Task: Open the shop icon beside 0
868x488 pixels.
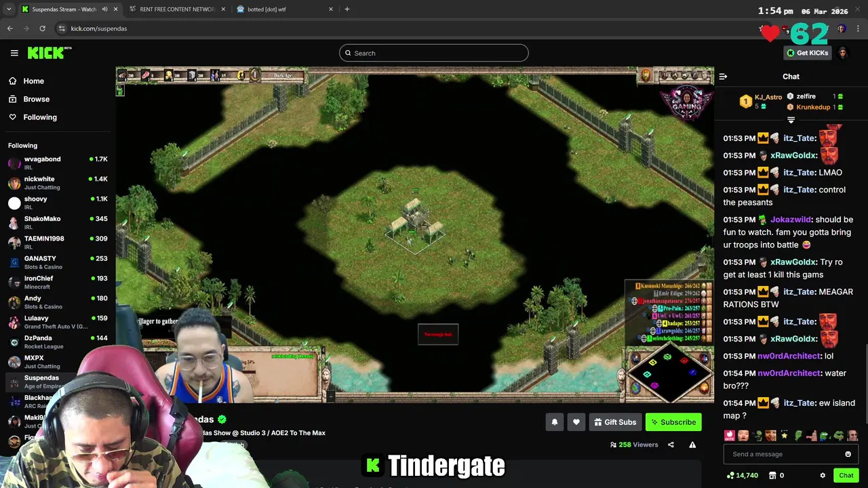Action: [x=772, y=476]
